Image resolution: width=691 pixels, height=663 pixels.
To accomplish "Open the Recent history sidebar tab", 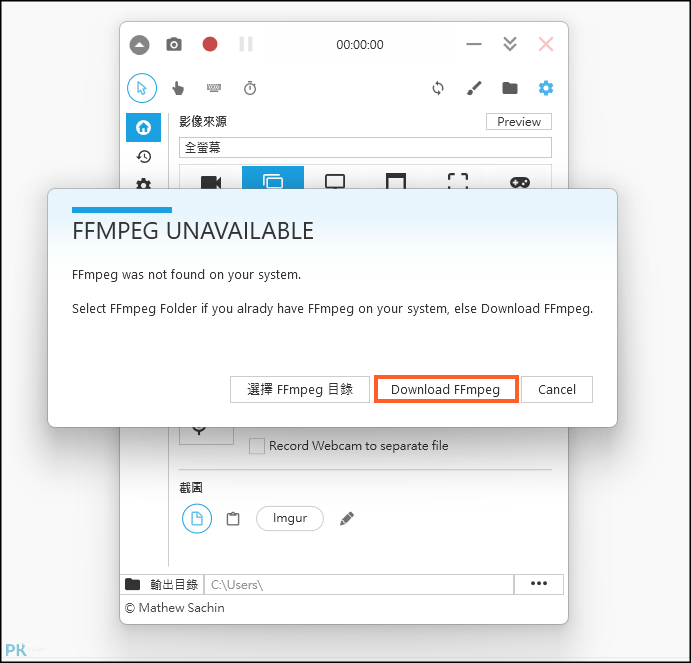I will click(x=144, y=156).
